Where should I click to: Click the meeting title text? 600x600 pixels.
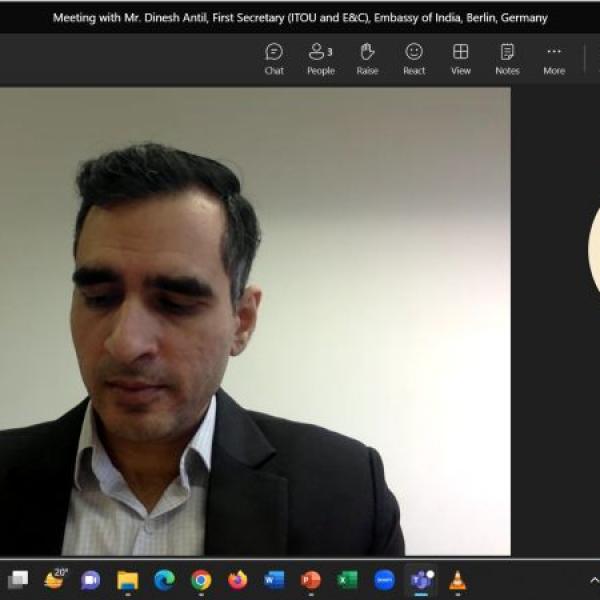tap(300, 18)
